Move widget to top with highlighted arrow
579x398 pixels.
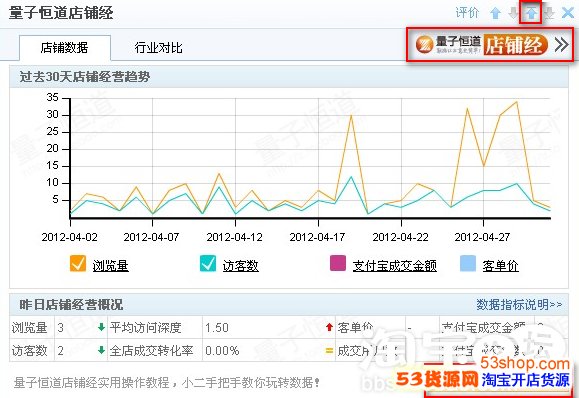531,14
